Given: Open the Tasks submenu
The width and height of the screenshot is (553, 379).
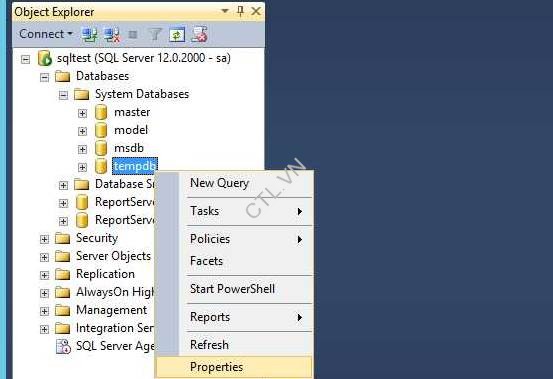Looking at the screenshot, I should [x=234, y=211].
